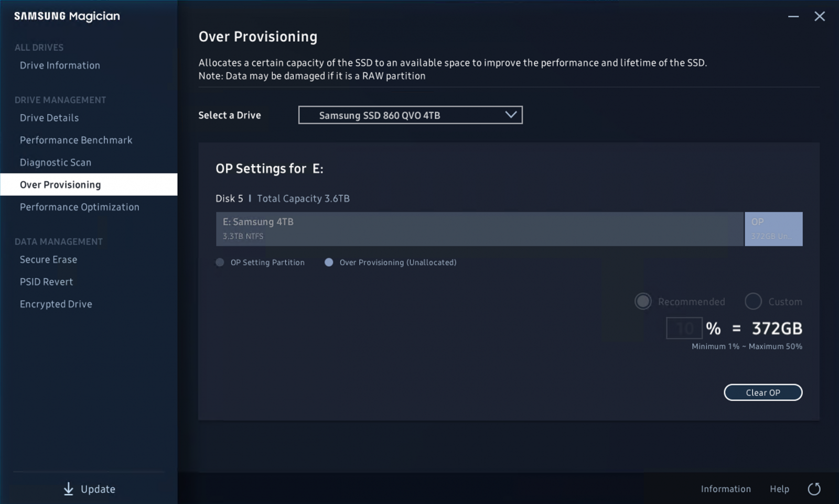Open the Help link

[x=779, y=489]
